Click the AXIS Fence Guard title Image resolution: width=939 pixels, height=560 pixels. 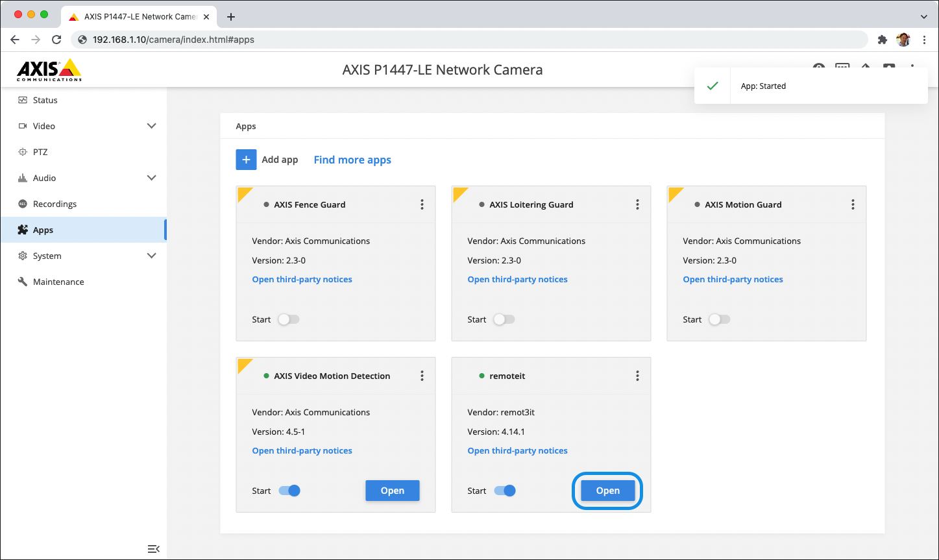310,204
